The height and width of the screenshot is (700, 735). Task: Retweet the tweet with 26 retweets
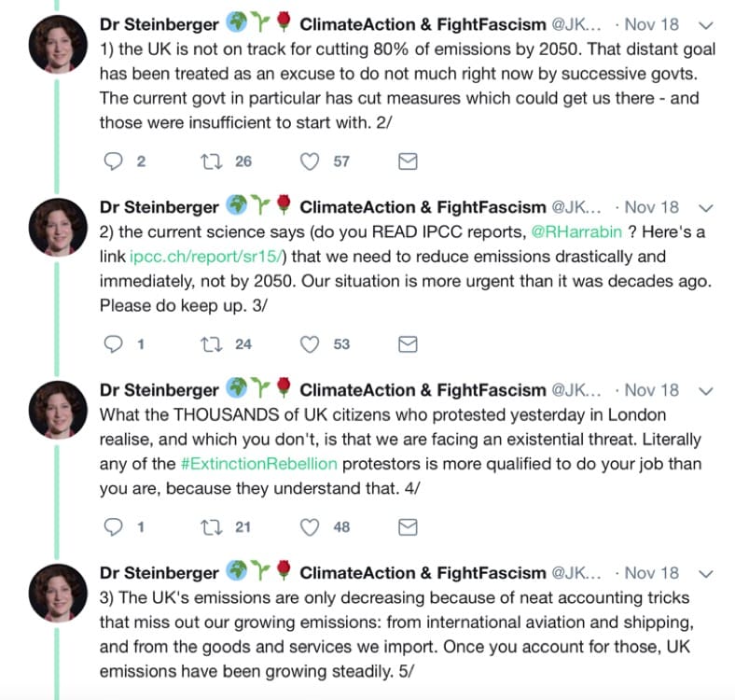(212, 161)
